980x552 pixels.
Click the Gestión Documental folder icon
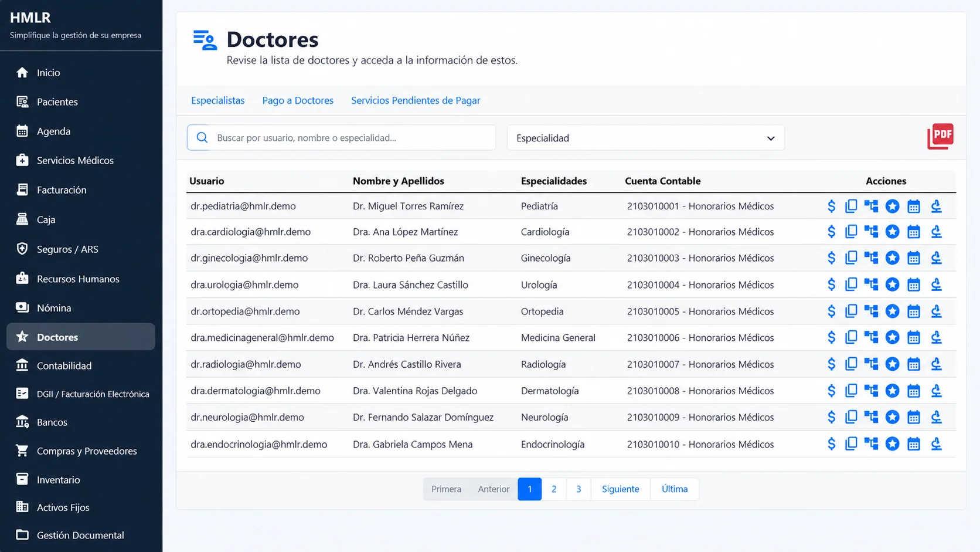(22, 534)
